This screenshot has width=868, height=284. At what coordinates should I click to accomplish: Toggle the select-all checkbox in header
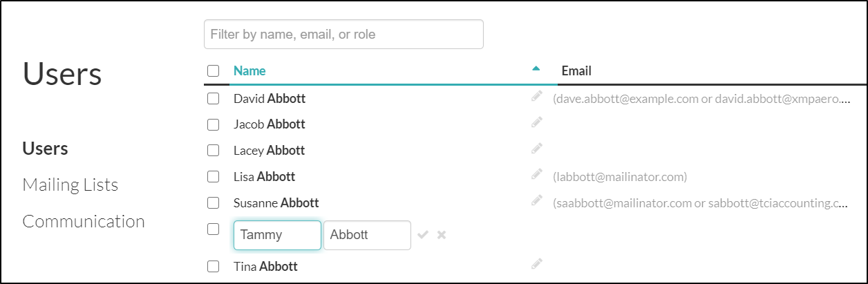(x=214, y=70)
